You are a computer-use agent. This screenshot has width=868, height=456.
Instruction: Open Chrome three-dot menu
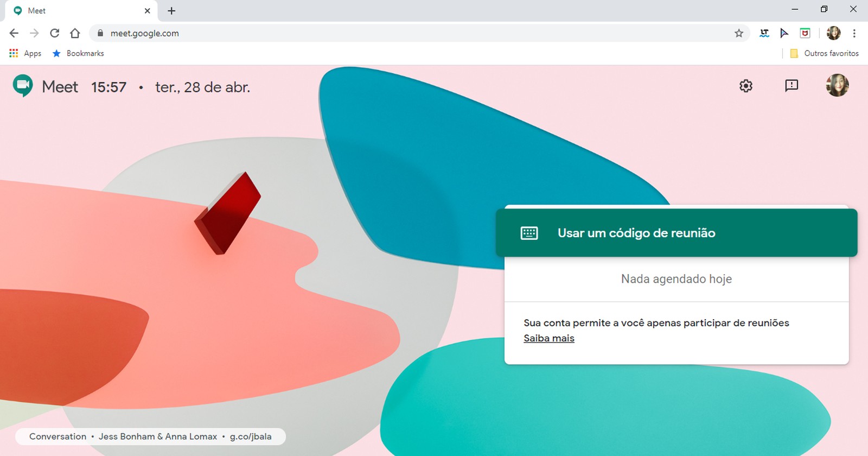coord(854,33)
